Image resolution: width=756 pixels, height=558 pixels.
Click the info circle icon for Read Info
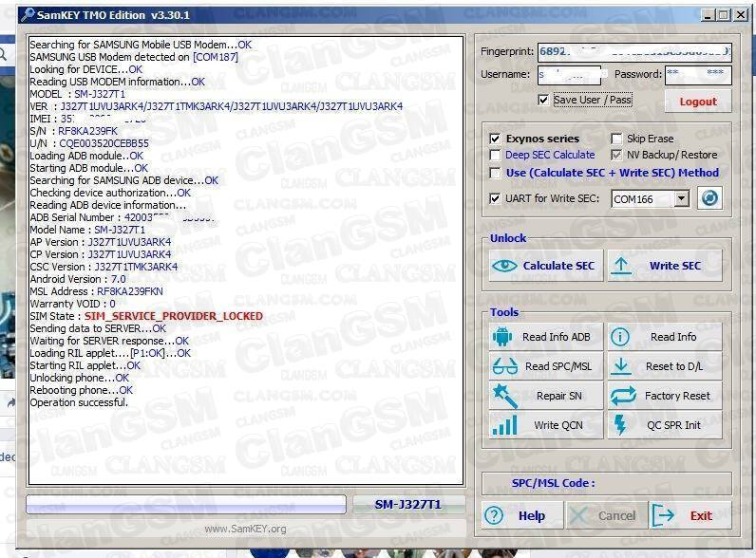(x=620, y=337)
